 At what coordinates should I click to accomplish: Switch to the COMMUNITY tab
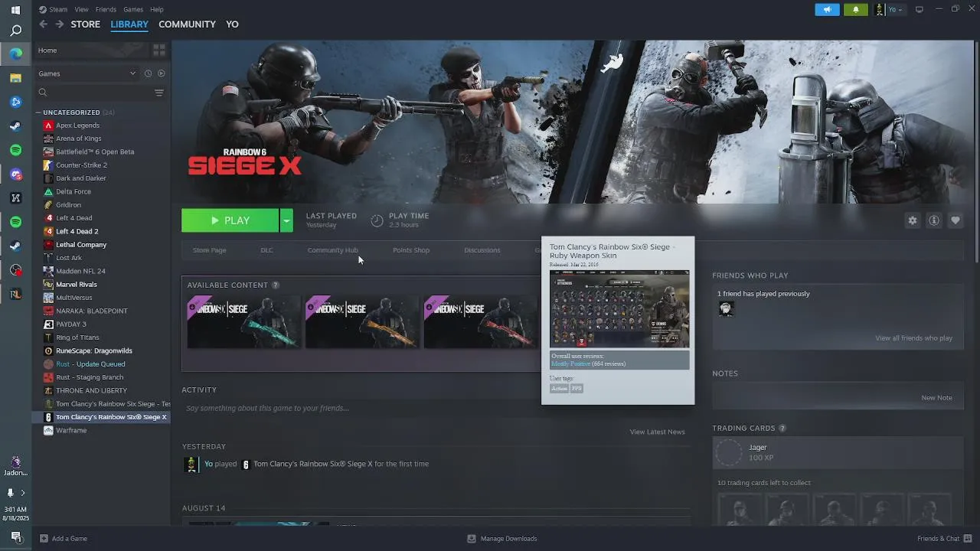click(x=187, y=24)
